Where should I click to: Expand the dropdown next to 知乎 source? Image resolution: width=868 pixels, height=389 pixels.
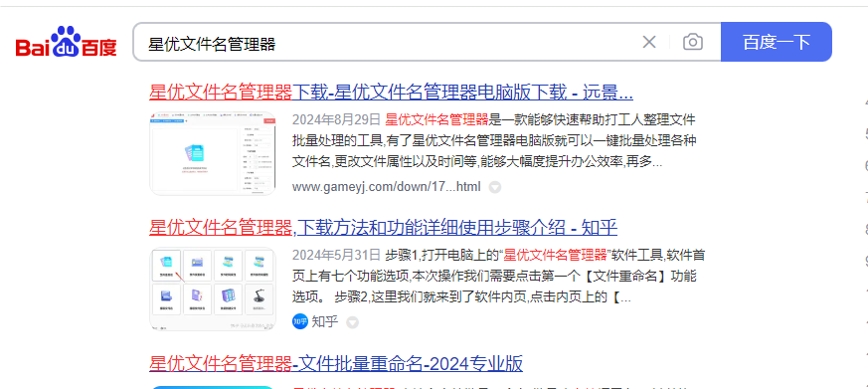pos(352,322)
